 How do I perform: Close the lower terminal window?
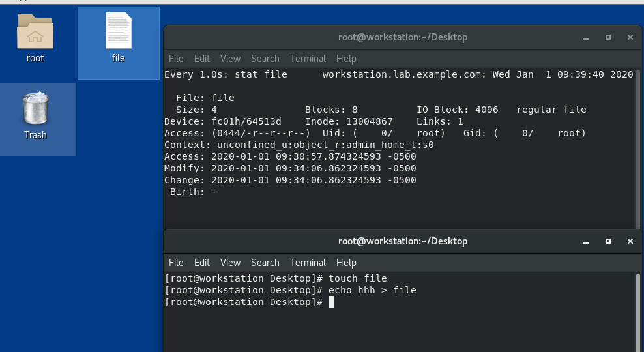pyautogui.click(x=630, y=241)
